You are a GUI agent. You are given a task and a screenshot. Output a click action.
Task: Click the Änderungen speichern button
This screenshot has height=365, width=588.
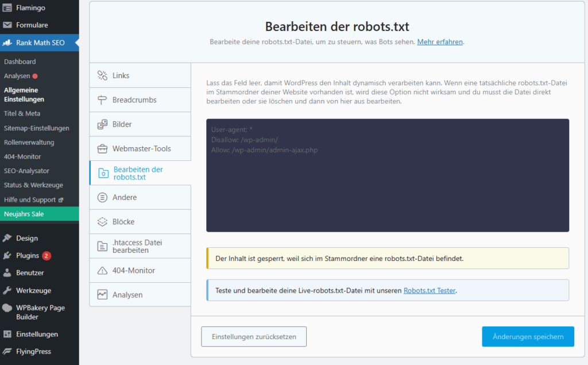pyautogui.click(x=528, y=336)
